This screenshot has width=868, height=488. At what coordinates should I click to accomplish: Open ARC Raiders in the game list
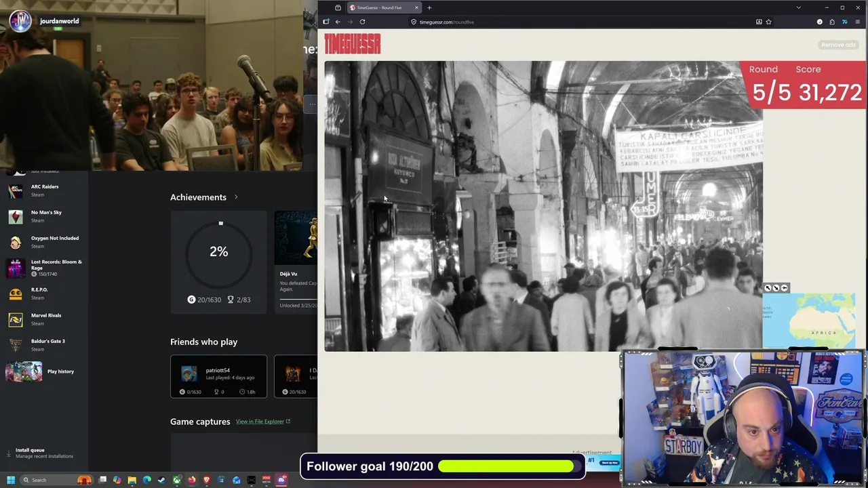coord(45,190)
